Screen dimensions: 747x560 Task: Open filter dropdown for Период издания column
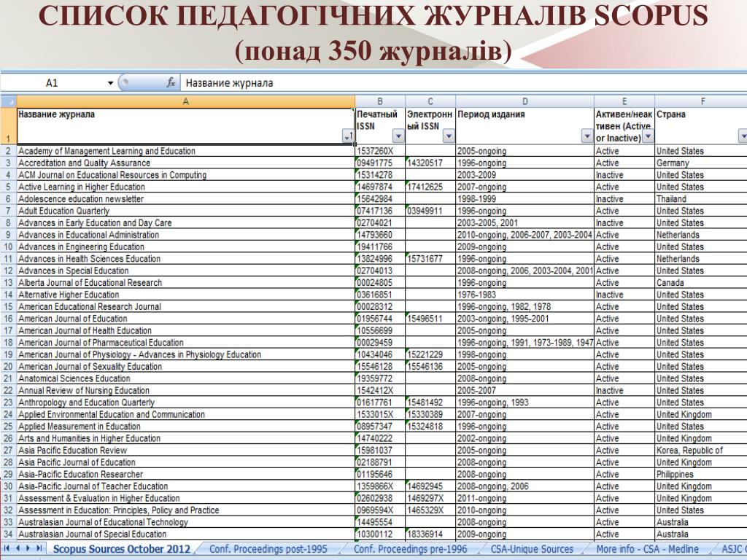click(x=587, y=136)
